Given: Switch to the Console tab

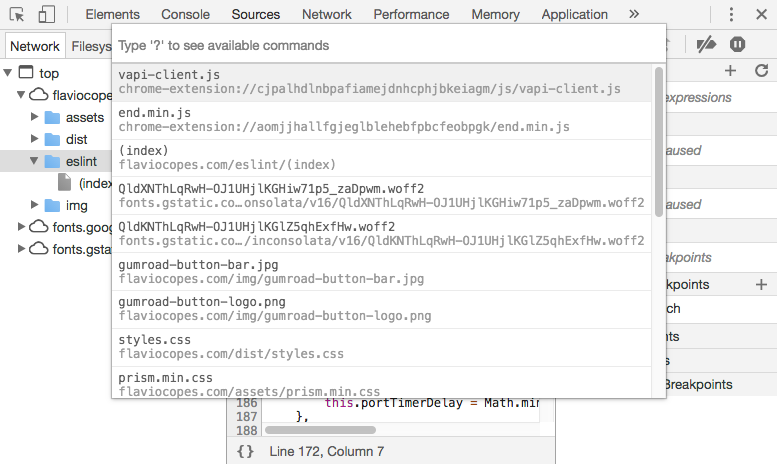Looking at the screenshot, I should point(185,14).
